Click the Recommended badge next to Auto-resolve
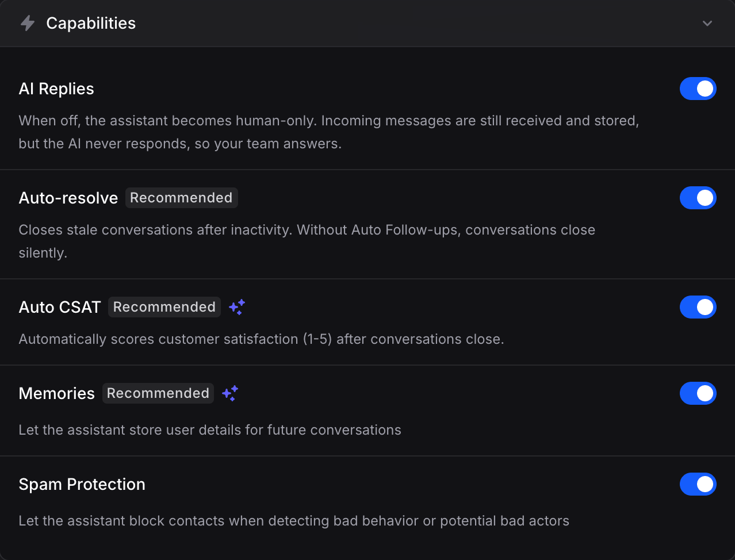Viewport: 735px width, 560px height. click(181, 198)
